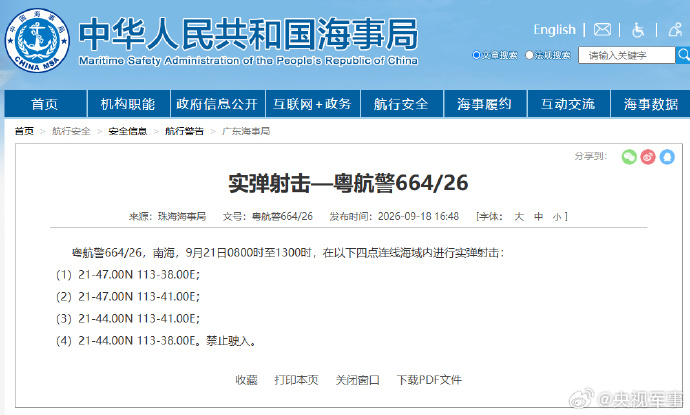This screenshot has height=415, width=690.
Task: Click the 下载PDF文件 link
Action: 429,380
